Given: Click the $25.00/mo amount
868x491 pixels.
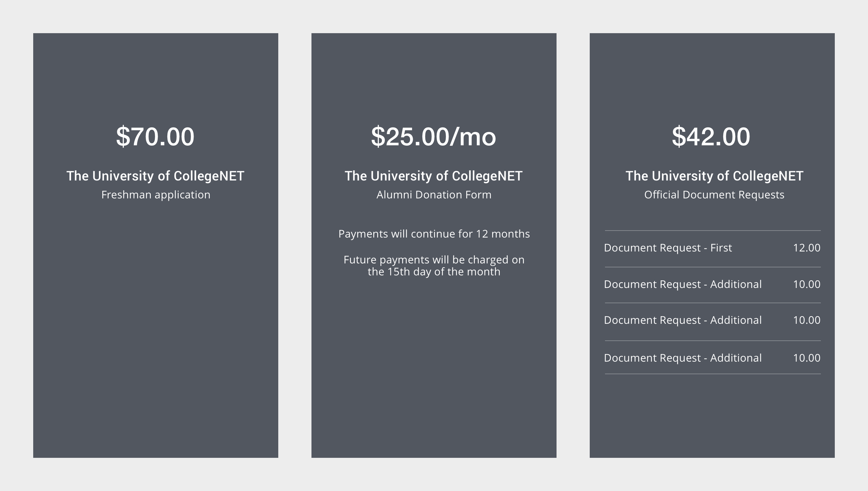Looking at the screenshot, I should click(434, 137).
